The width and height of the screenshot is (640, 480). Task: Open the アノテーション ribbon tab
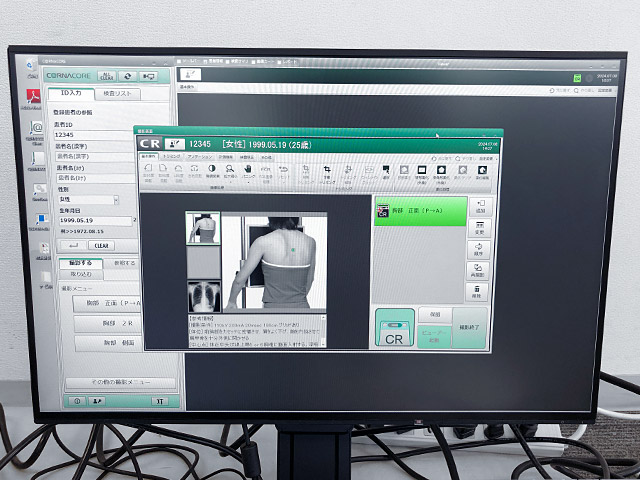click(200, 157)
